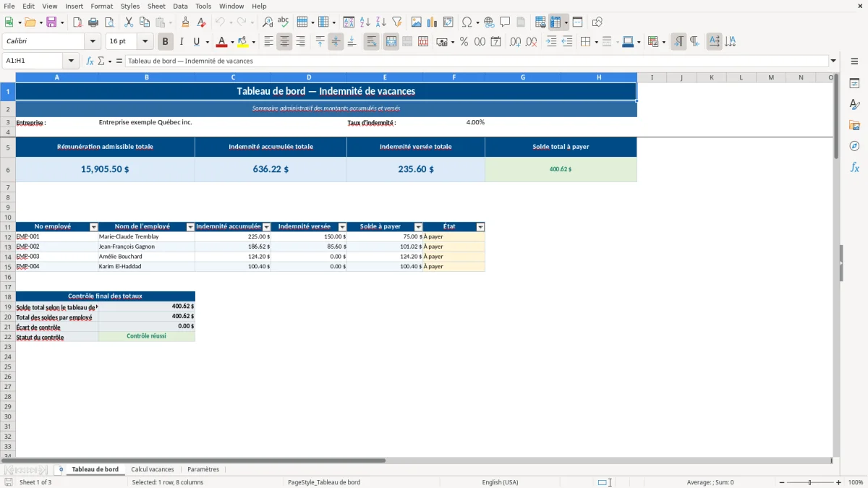
Task: Format cells as date
Action: point(495,42)
